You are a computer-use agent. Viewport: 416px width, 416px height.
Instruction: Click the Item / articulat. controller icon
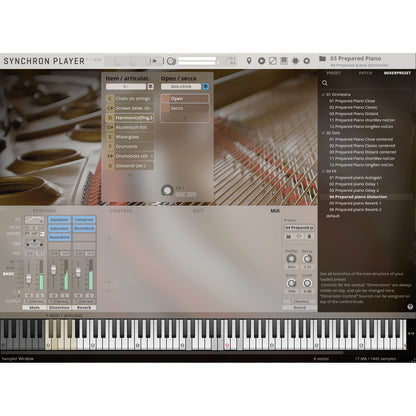[x=151, y=86]
